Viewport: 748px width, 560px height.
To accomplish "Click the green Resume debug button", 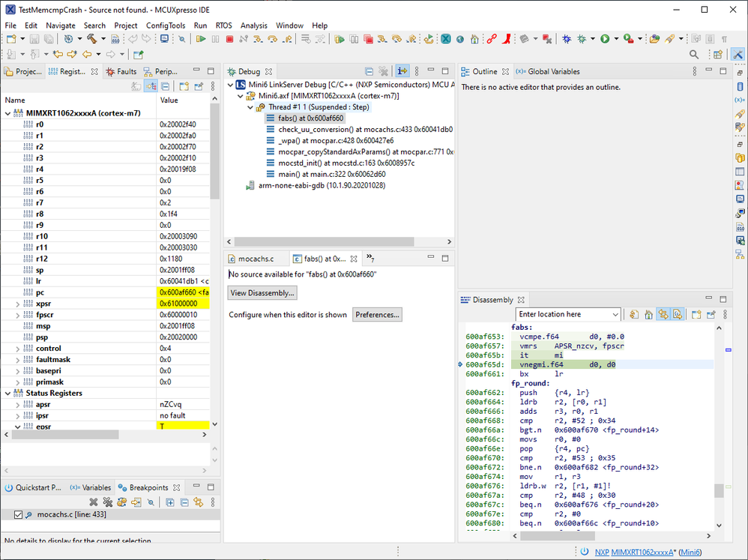I will point(201,39).
